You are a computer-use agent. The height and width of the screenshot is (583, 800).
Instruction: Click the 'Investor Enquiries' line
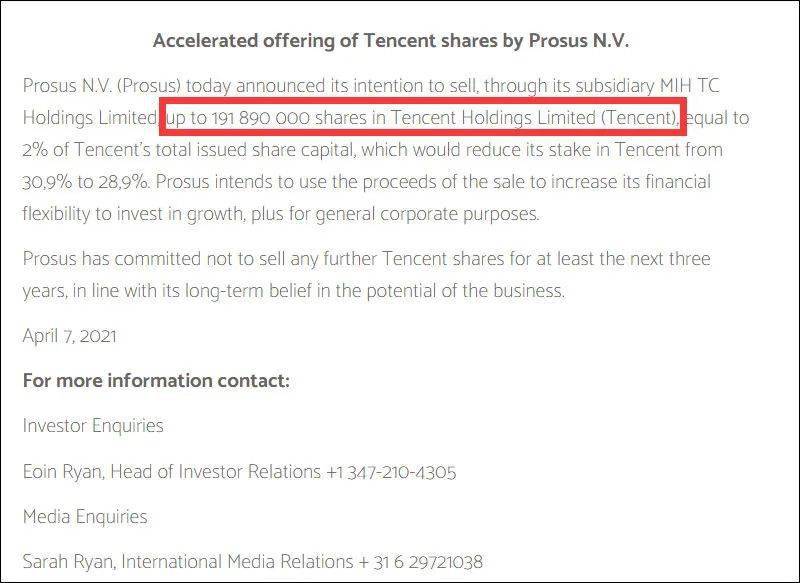coord(93,425)
